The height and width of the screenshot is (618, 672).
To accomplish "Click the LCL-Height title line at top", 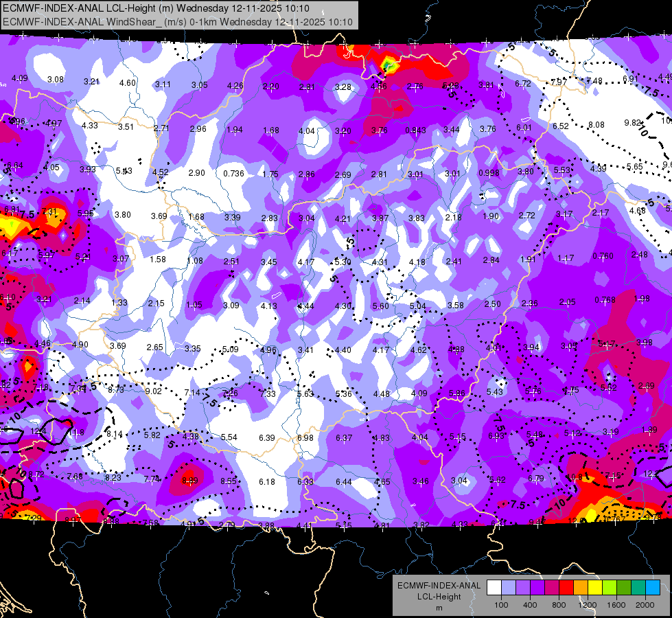I will pyautogui.click(x=156, y=8).
